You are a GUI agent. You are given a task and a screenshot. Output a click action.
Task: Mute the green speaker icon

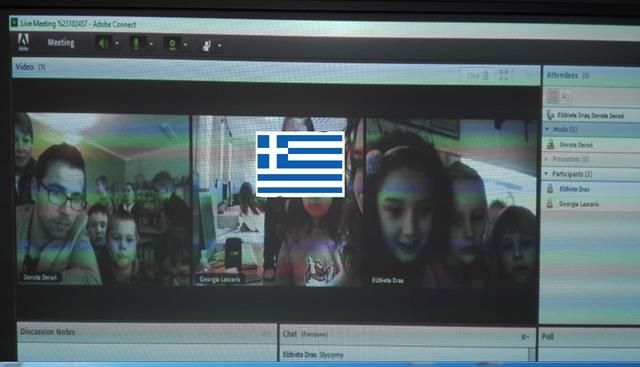(x=103, y=43)
